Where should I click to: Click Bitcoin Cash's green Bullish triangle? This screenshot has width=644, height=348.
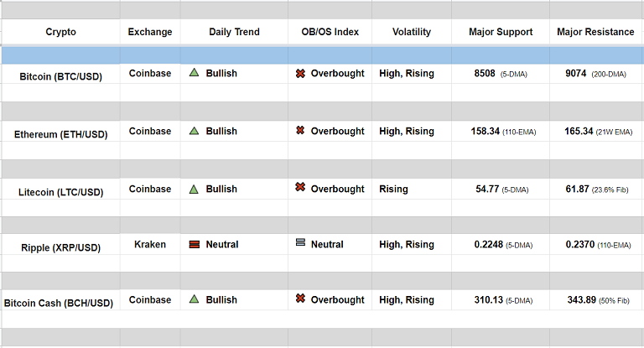(x=194, y=299)
